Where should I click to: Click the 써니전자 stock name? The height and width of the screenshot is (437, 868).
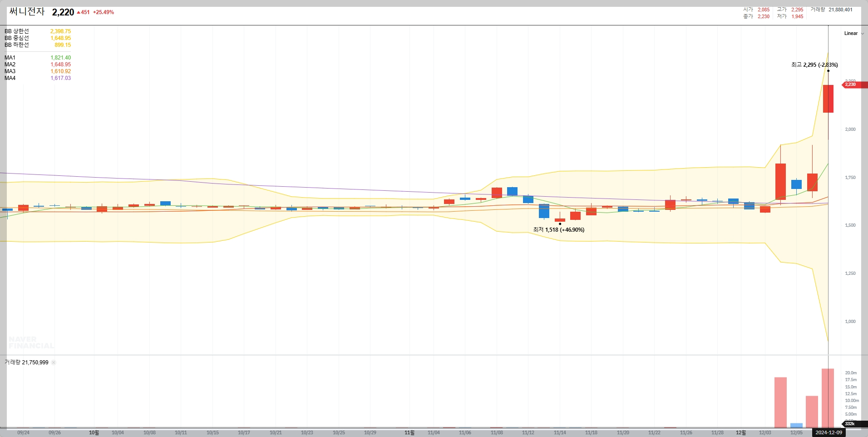(27, 12)
